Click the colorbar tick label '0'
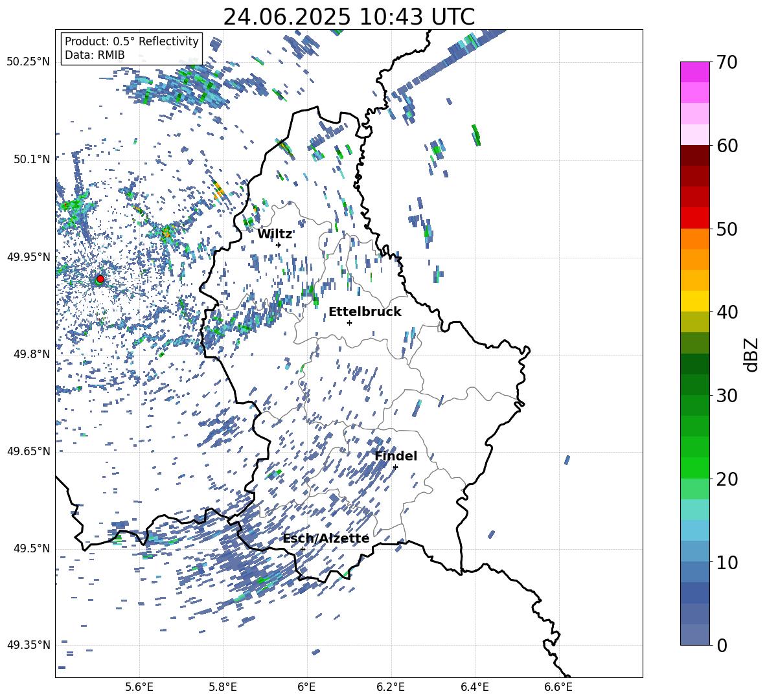 pyautogui.click(x=722, y=646)
